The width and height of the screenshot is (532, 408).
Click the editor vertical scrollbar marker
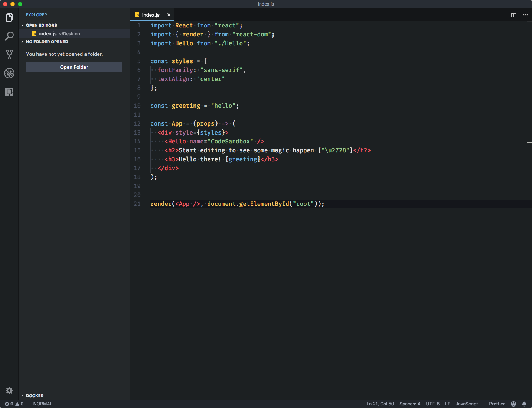529,142
